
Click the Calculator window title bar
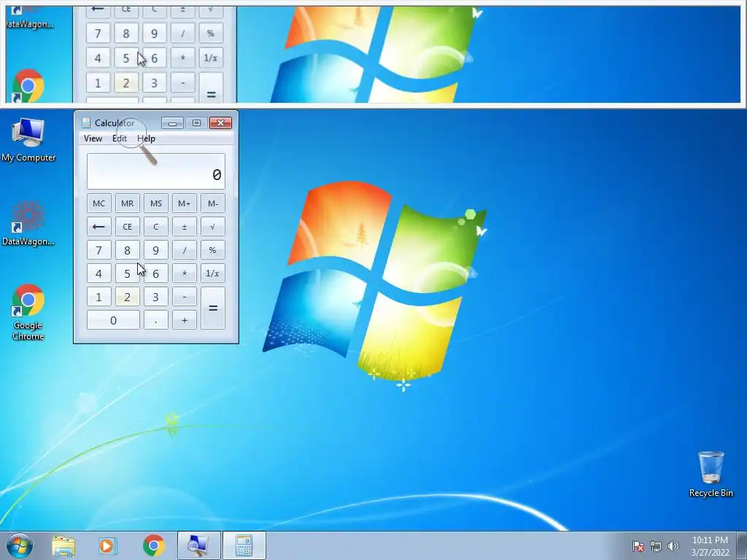(x=156, y=122)
